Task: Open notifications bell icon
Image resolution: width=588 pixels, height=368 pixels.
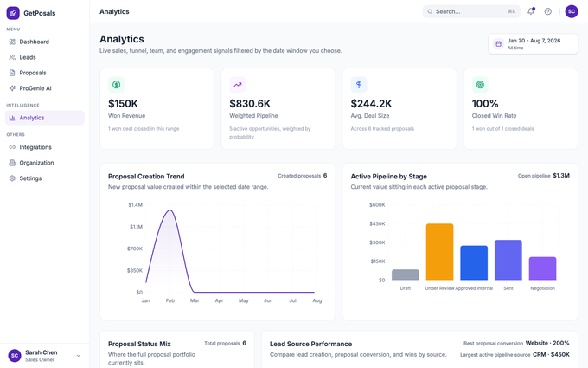Action: coord(531,11)
